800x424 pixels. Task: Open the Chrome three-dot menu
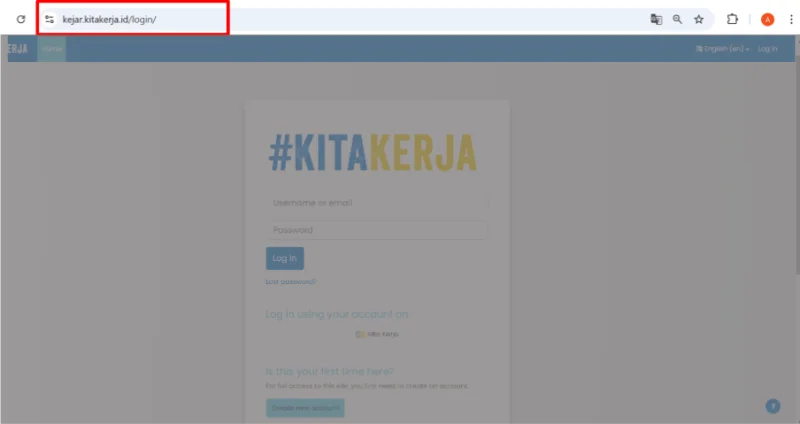click(791, 19)
